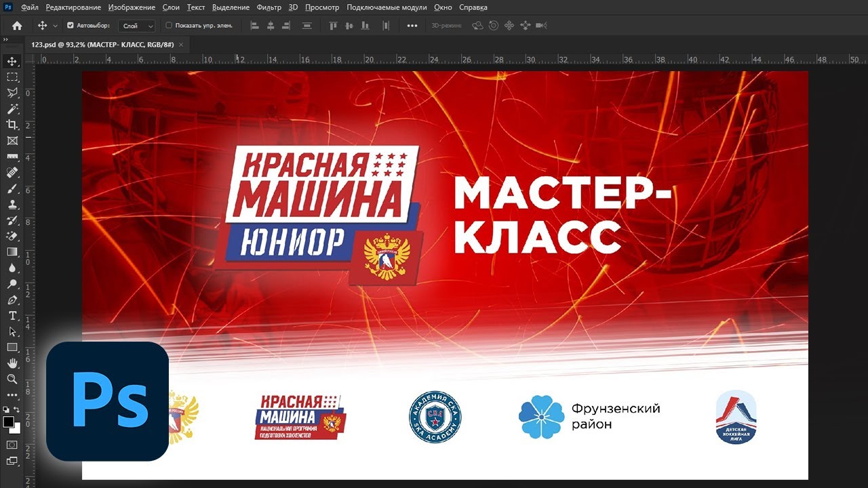Open the Слои menu
The image size is (868, 488).
(x=171, y=7)
